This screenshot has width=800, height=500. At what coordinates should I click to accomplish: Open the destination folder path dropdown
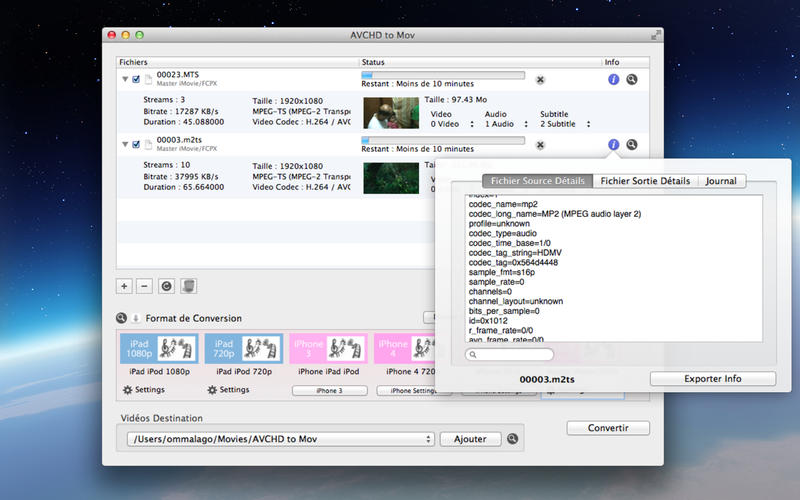(281, 439)
